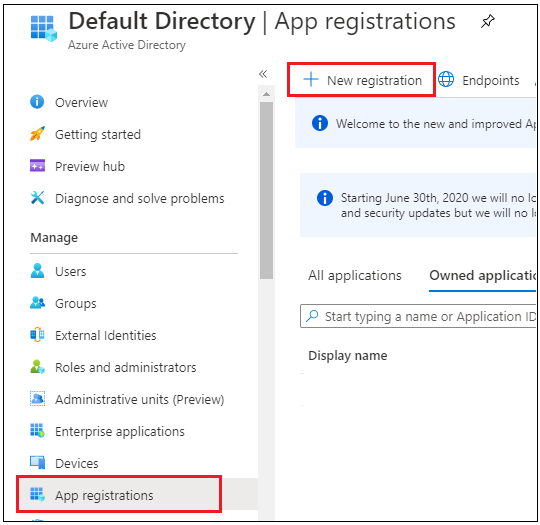Viewport: 540px width, 525px height.
Task: Select Devices in the Manage list
Action: point(64,463)
